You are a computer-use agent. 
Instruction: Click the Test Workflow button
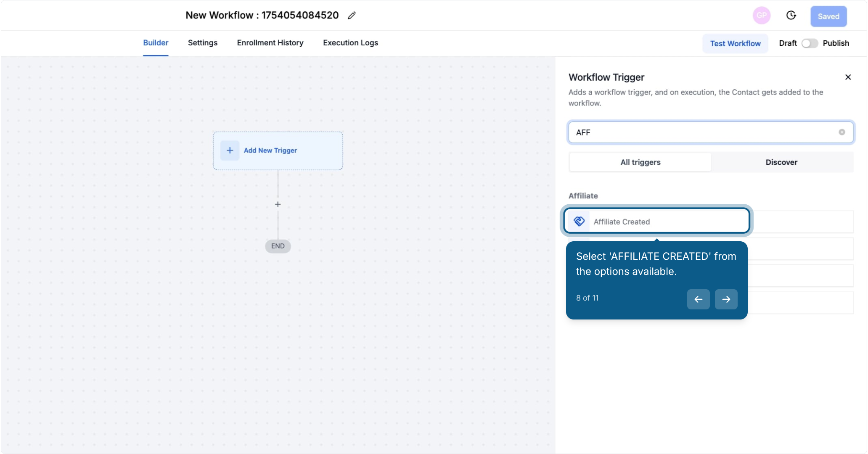click(x=735, y=43)
